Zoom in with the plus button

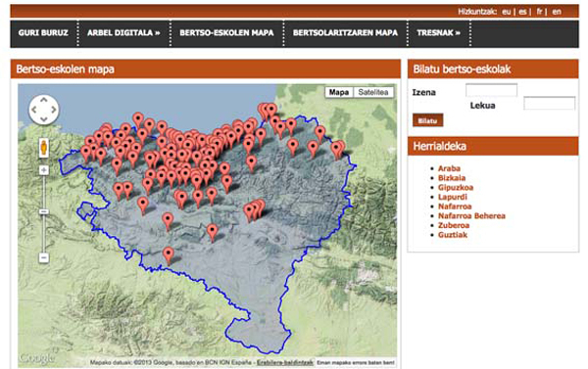click(x=44, y=170)
